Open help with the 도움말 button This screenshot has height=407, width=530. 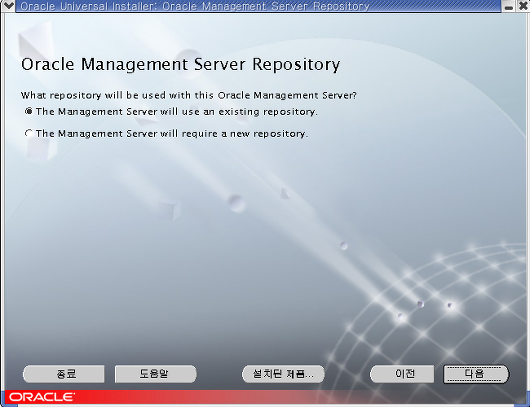click(155, 374)
